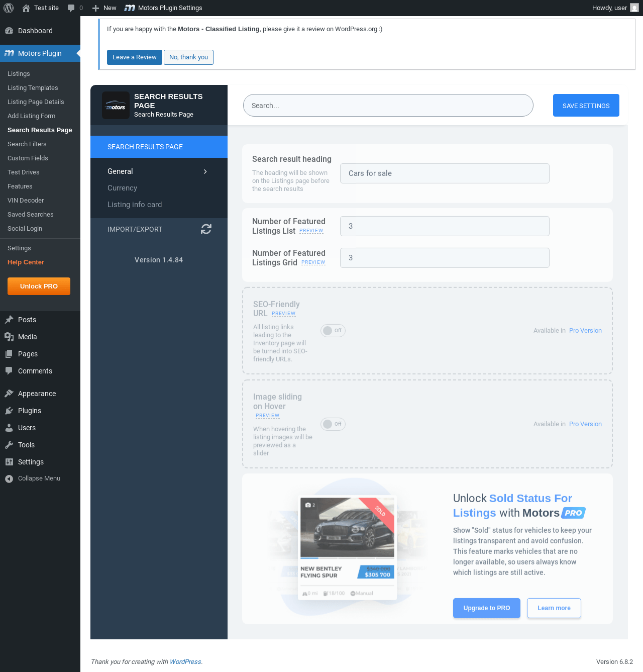Click Learn more button
This screenshot has width=643, height=672.
[x=554, y=608]
